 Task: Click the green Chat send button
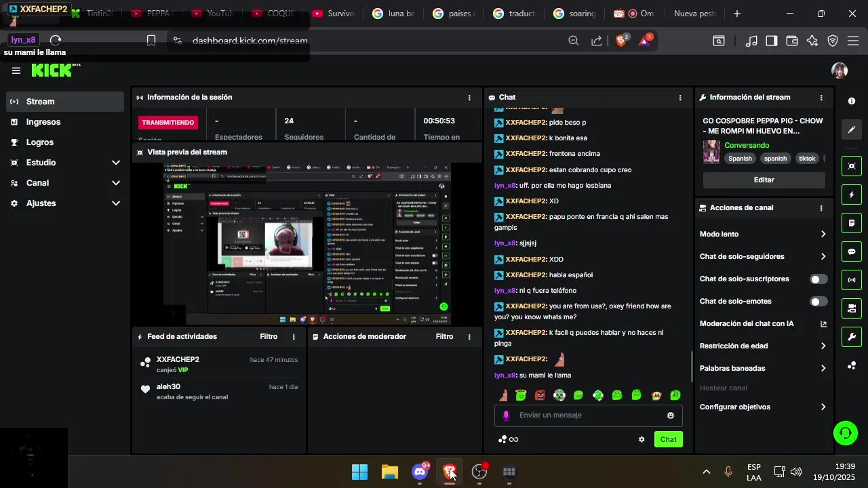tap(668, 439)
